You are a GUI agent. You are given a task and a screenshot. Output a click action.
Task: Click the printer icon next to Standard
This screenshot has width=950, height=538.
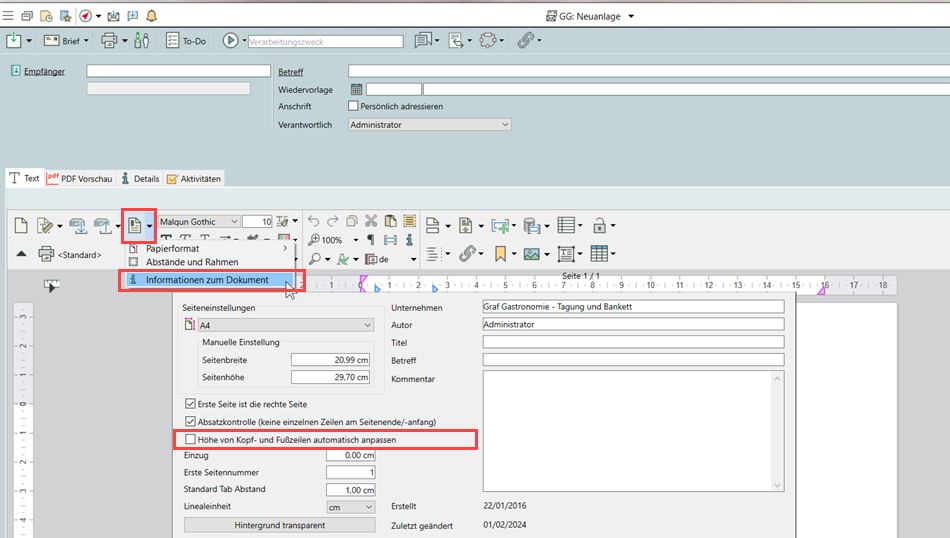point(46,254)
